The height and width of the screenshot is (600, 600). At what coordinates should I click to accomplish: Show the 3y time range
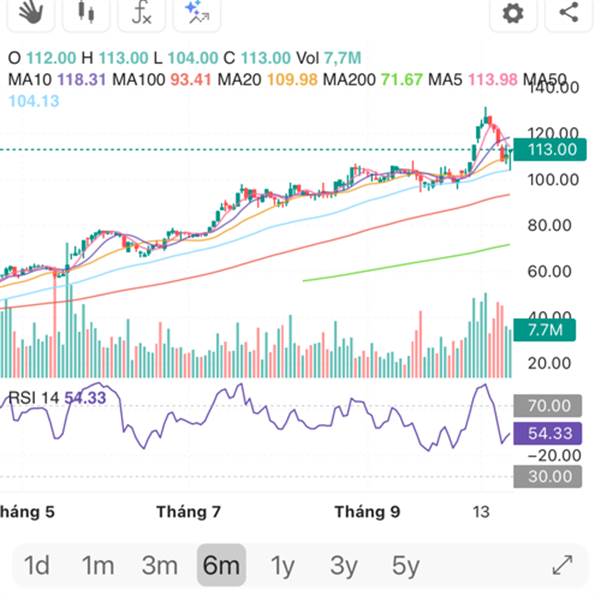point(344,566)
